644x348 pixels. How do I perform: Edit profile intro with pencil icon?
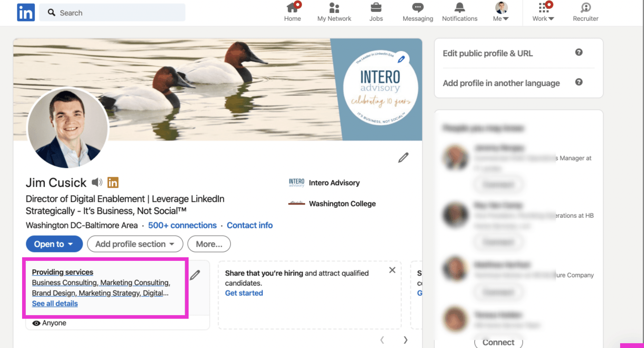pyautogui.click(x=403, y=158)
